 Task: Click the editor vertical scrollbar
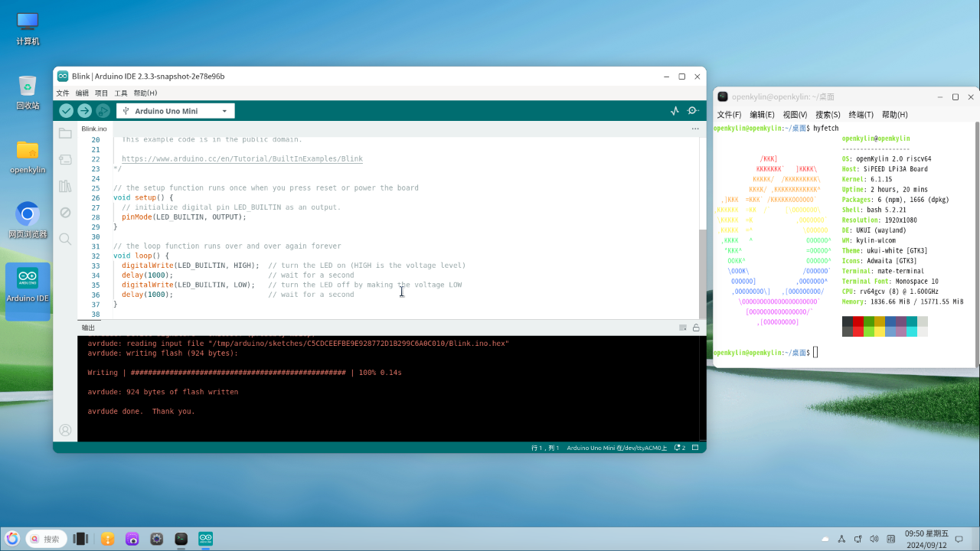click(702, 273)
